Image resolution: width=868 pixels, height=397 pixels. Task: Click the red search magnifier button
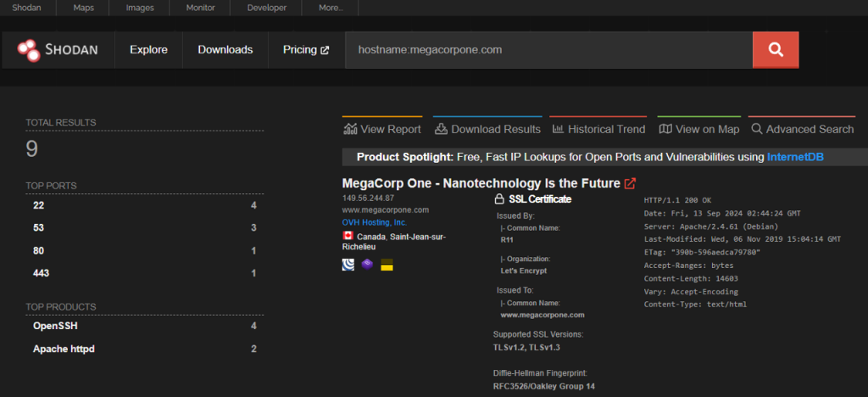tap(775, 50)
